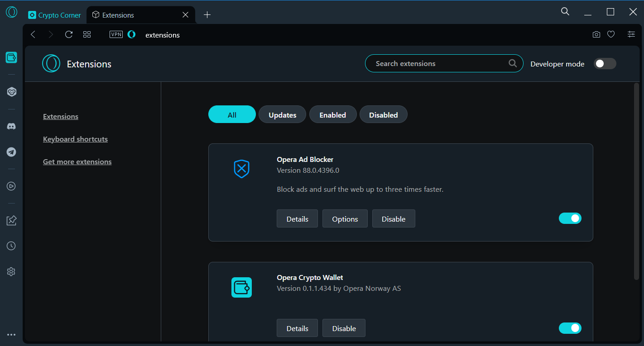This screenshot has height=346, width=644.
Task: Switch to the Crypto Corner tab
Action: (x=55, y=15)
